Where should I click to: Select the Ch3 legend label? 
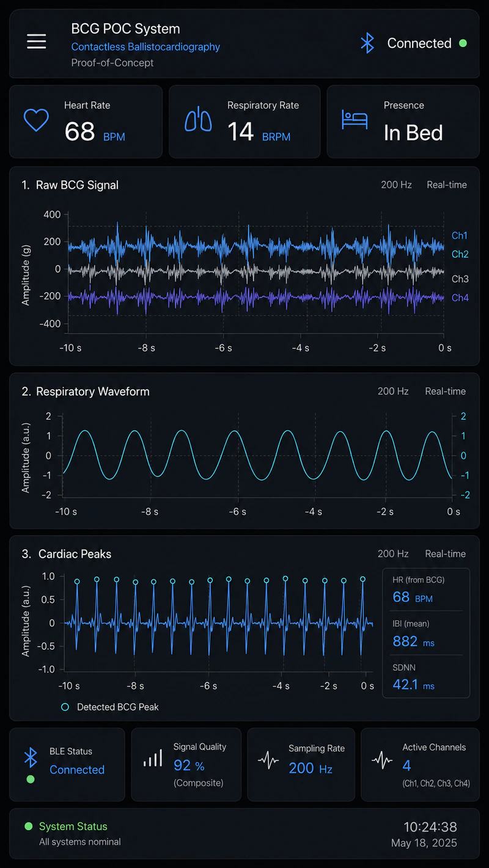[460, 279]
